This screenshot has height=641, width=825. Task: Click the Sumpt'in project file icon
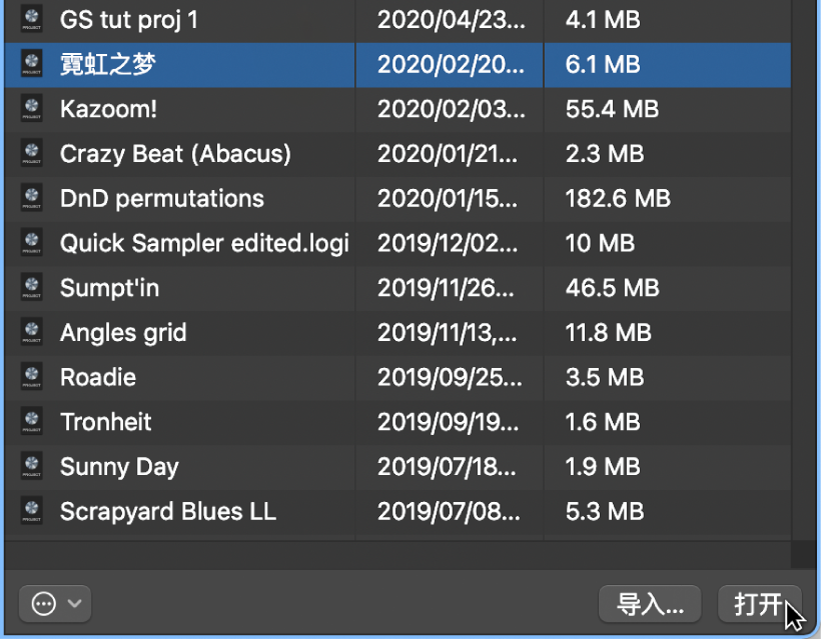31,288
